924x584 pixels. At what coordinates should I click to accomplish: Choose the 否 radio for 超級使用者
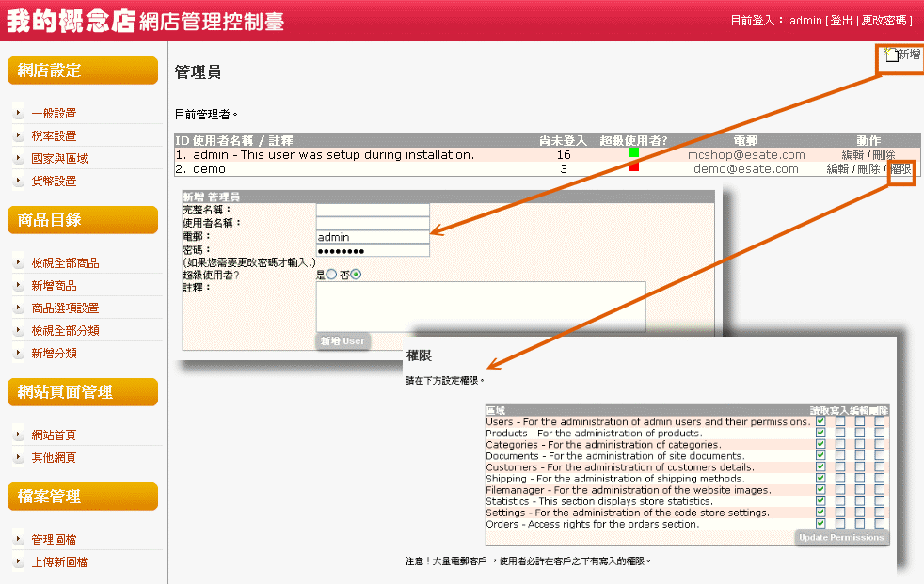[x=356, y=275]
